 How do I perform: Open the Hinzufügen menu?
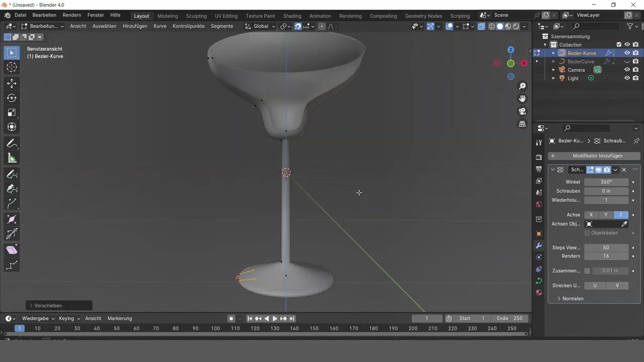coord(135,26)
